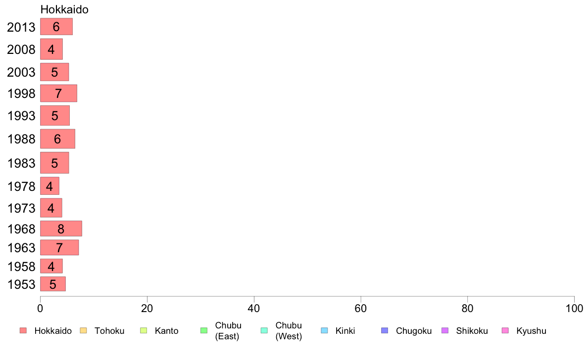The image size is (588, 364).
Task: Select the 1988 Hokkaido bar
Action: point(57,138)
